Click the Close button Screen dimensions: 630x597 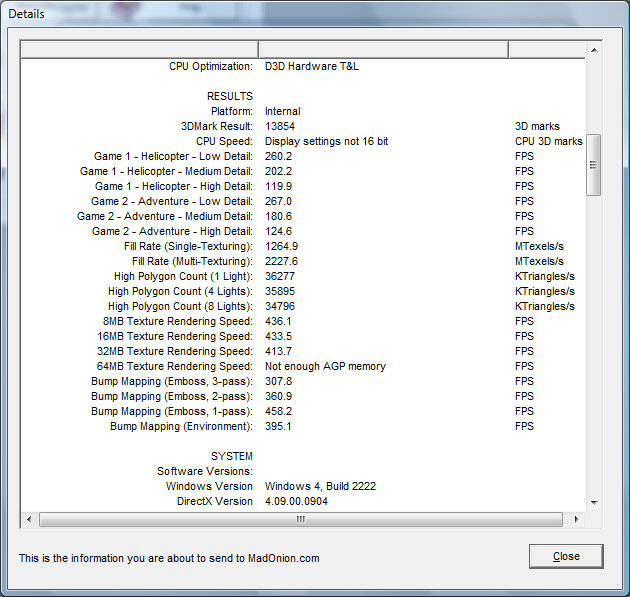(x=566, y=556)
